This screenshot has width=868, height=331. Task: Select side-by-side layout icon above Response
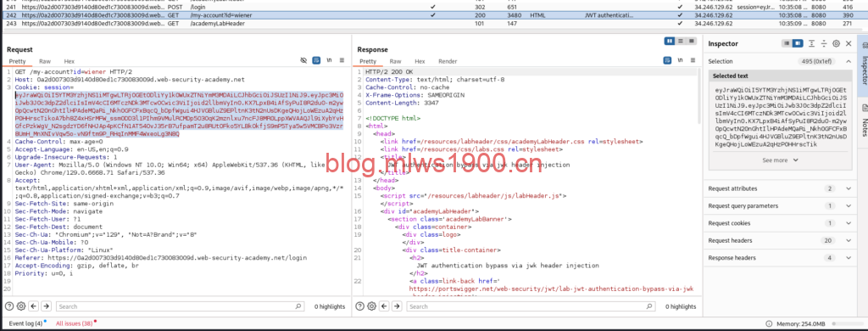(670, 41)
